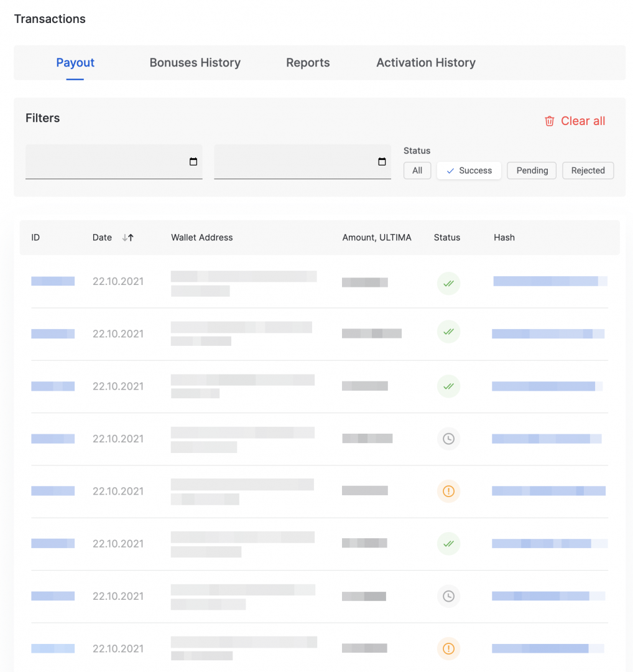This screenshot has height=672, width=633.
Task: Open the Reports tab
Action: tap(308, 63)
